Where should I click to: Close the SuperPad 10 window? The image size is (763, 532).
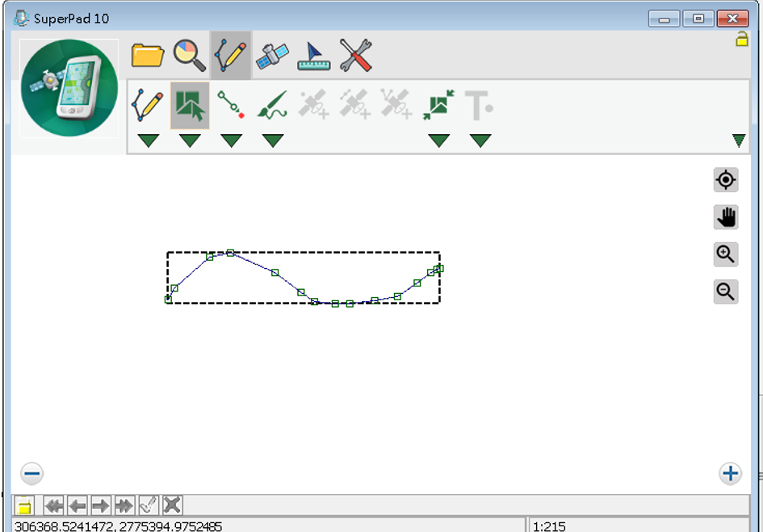coord(732,19)
